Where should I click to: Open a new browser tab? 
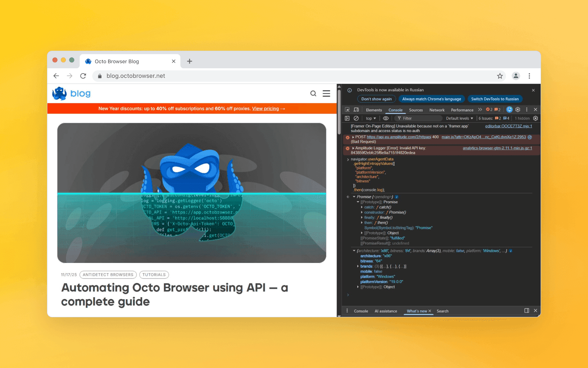pyautogui.click(x=189, y=61)
